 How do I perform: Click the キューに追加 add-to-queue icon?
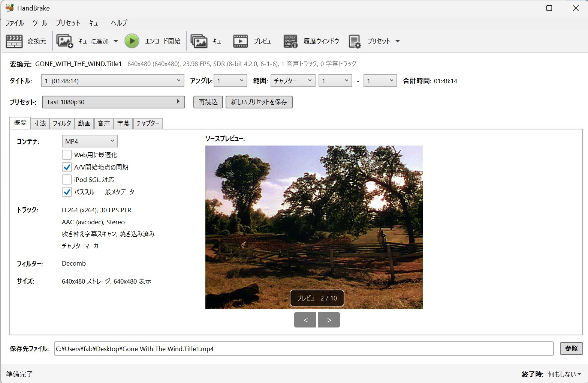(x=64, y=41)
